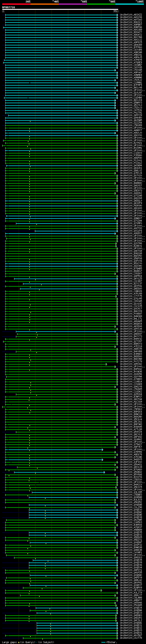Open the UniRef100_B3NFG7 accession
The image size is (146, 644).
point(131,397)
